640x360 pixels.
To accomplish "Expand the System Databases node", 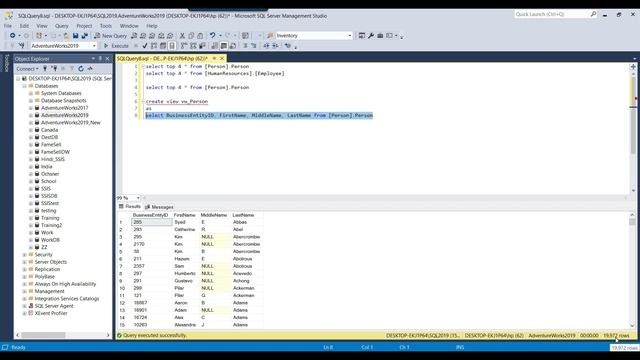I will tap(31, 93).
